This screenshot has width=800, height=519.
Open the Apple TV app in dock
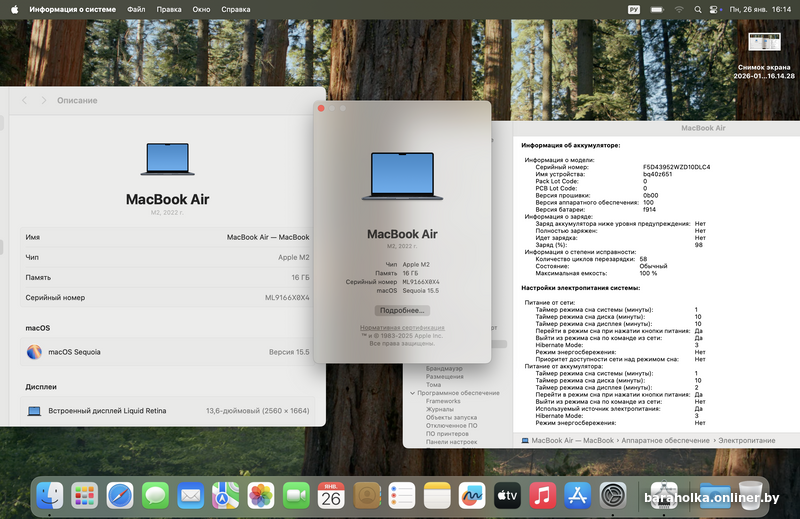click(x=507, y=494)
